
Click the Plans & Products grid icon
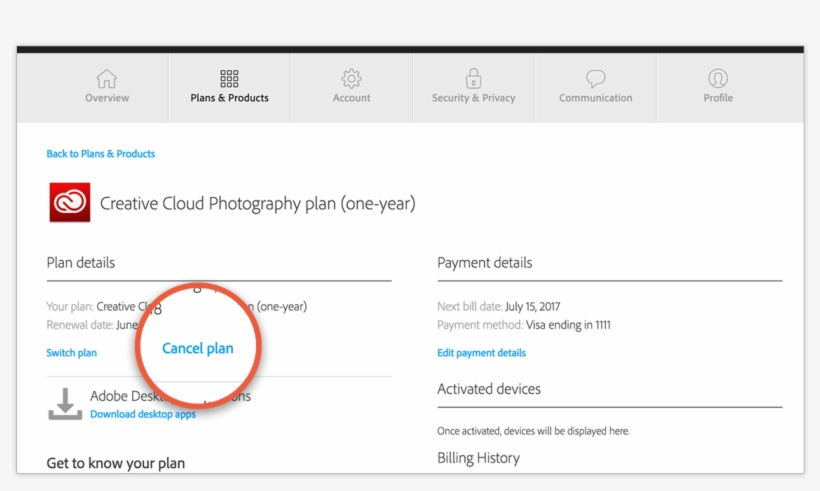229,79
